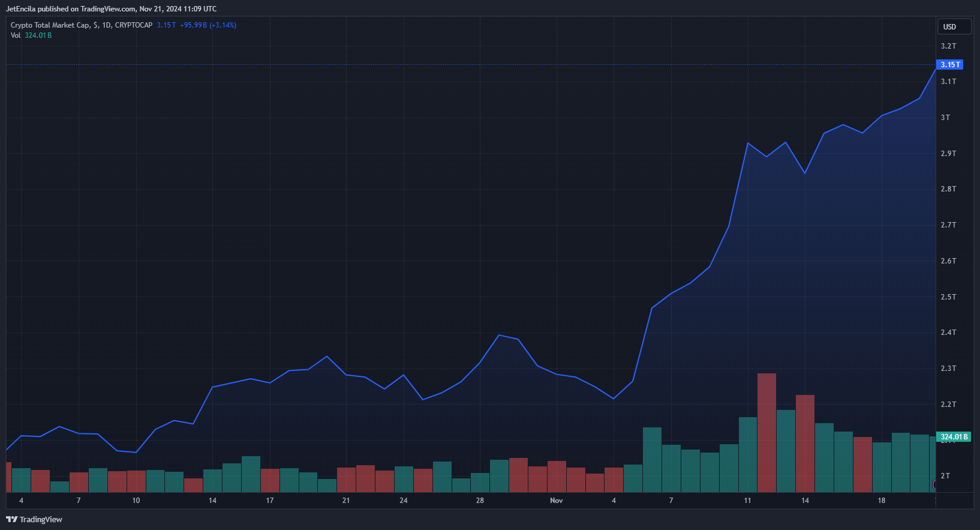Click the TradingView logo icon
980x530 pixels.
click(x=11, y=519)
